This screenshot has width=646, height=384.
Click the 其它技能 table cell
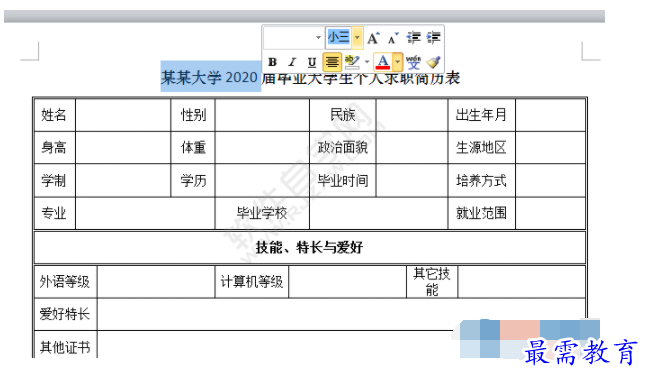pos(432,282)
